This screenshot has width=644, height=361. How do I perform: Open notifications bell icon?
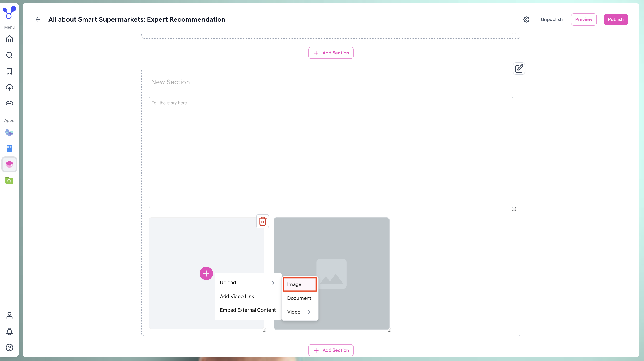(x=9, y=331)
